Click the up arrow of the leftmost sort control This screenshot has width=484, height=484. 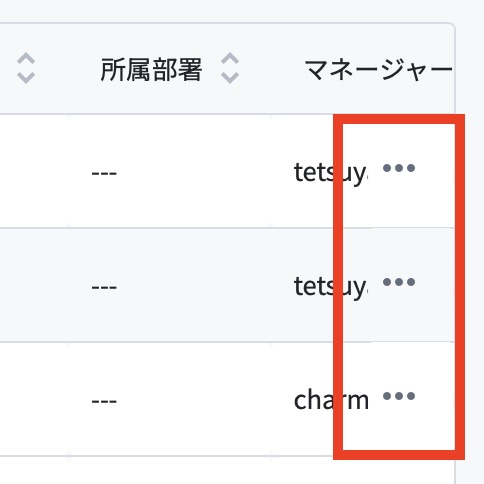[x=26, y=59]
